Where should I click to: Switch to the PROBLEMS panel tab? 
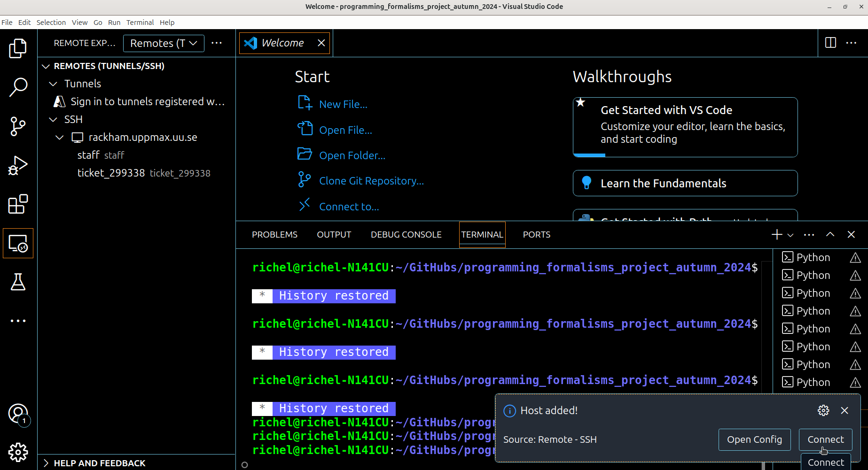pyautogui.click(x=274, y=234)
